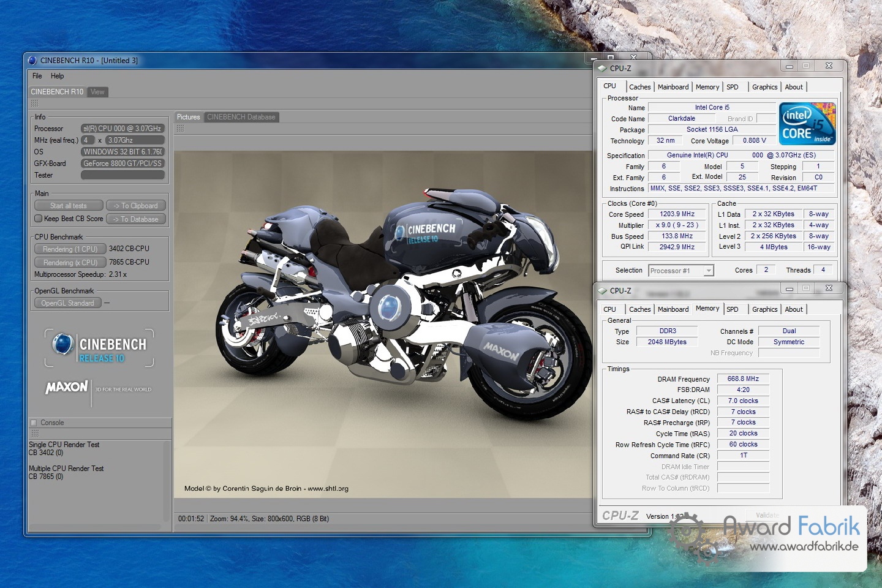Select the CINEBENCH R10 tab
The width and height of the screenshot is (882, 588).
coord(57,92)
